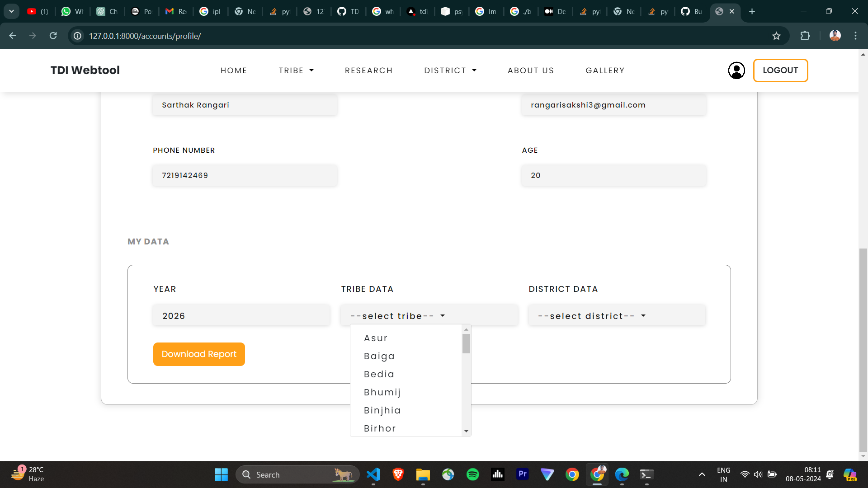Click the tribe list scrollbar down arrow
The height and width of the screenshot is (488, 868).
466,431
